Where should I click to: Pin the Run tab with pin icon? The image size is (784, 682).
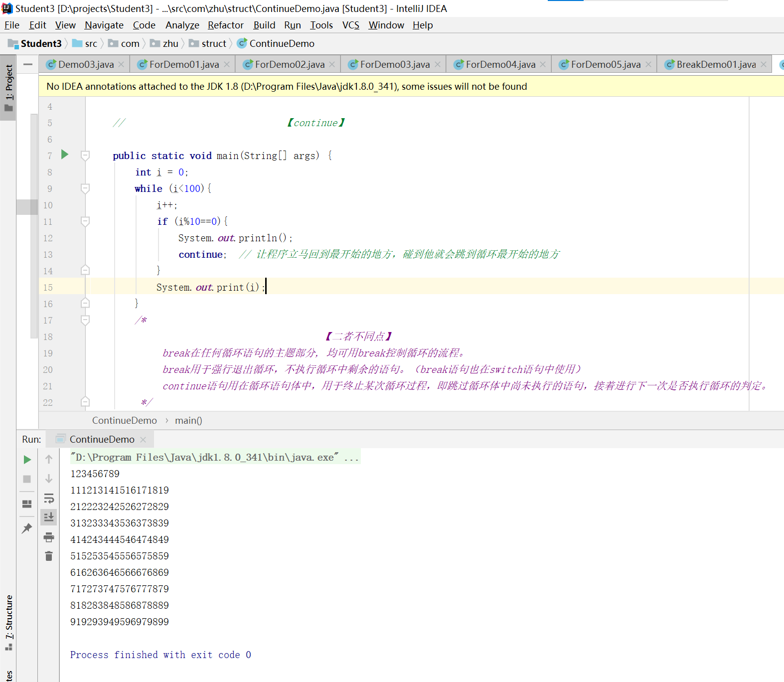coord(27,528)
